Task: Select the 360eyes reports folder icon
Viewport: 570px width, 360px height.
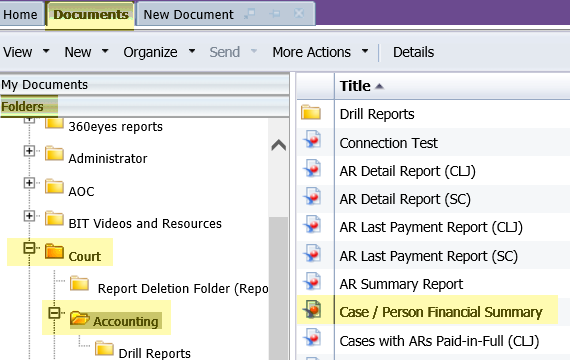Action: 54,123
